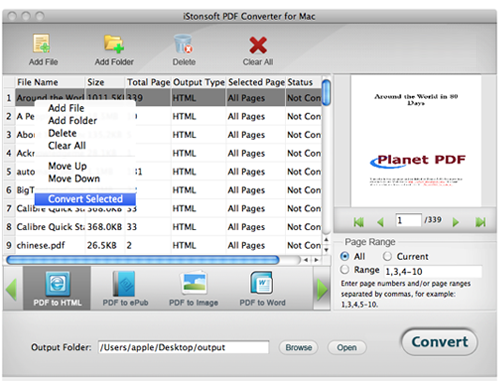Click the scroll down arrow beside file list
The image size is (500, 384).
click(326, 249)
